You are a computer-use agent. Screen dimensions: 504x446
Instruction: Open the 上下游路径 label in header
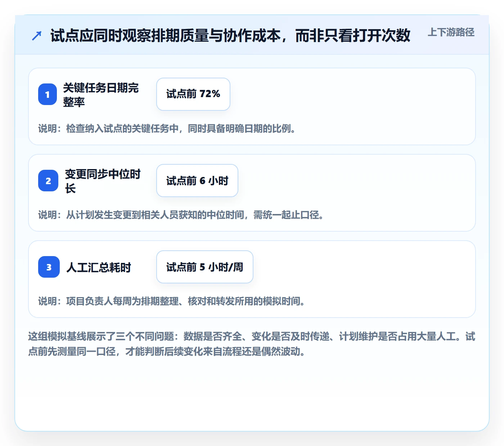451,32
